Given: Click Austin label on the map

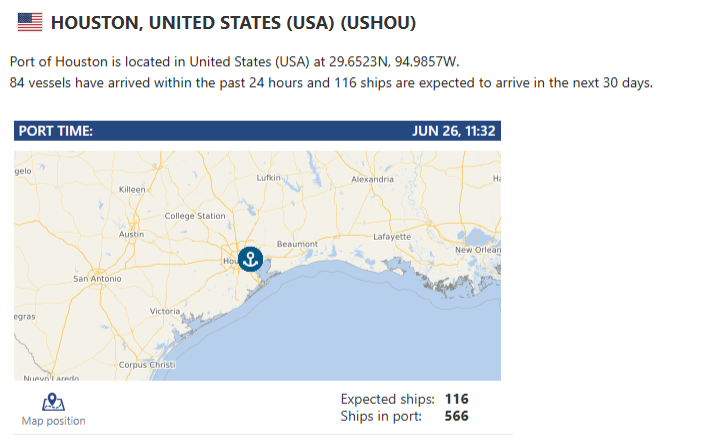Looking at the screenshot, I should 131,234.
